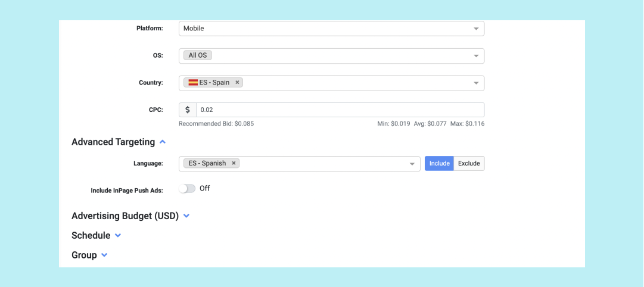Click the ES - Spain tag label

tap(214, 83)
